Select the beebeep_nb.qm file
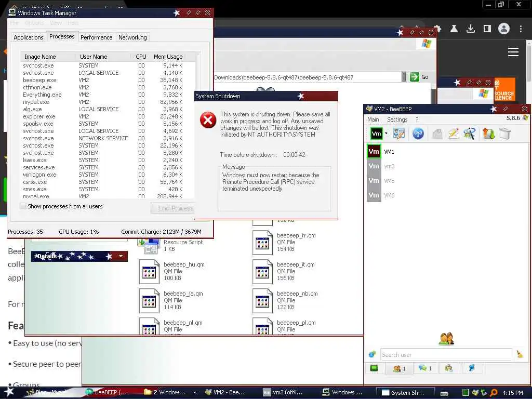Viewport: 532px width, 399px height. click(286, 300)
